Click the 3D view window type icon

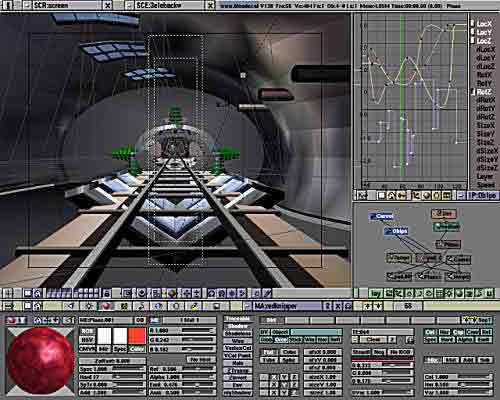(8, 293)
